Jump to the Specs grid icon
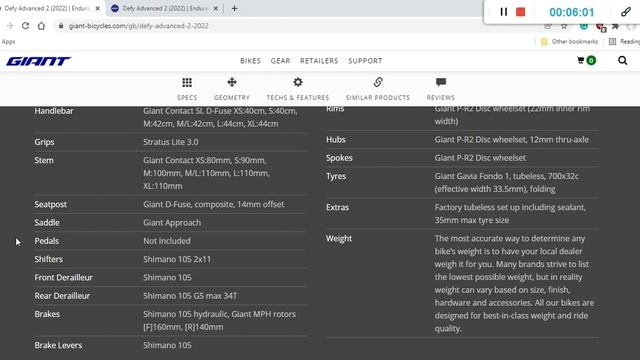This screenshot has height=360, width=640. tap(187, 82)
